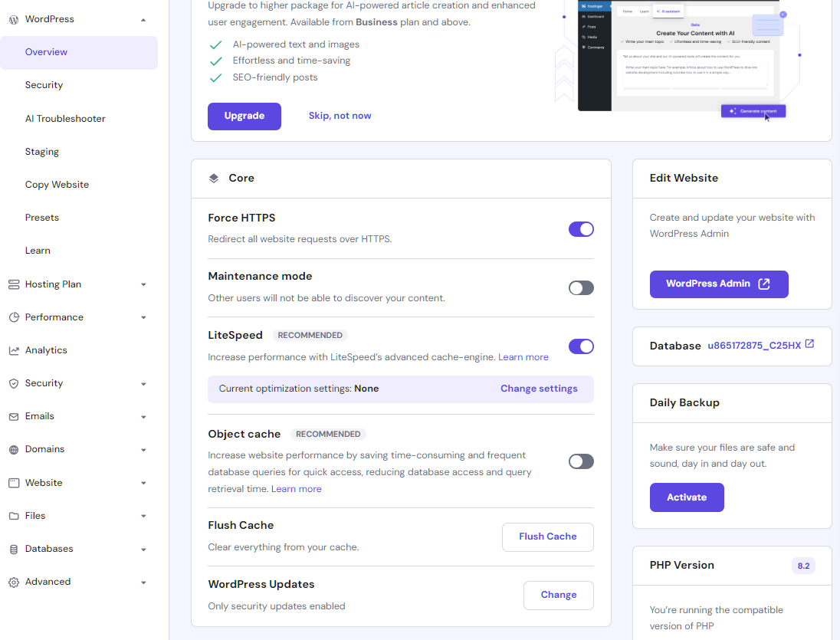This screenshot has height=640, width=840.
Task: Enable the Object cache toggle
Action: (581, 461)
